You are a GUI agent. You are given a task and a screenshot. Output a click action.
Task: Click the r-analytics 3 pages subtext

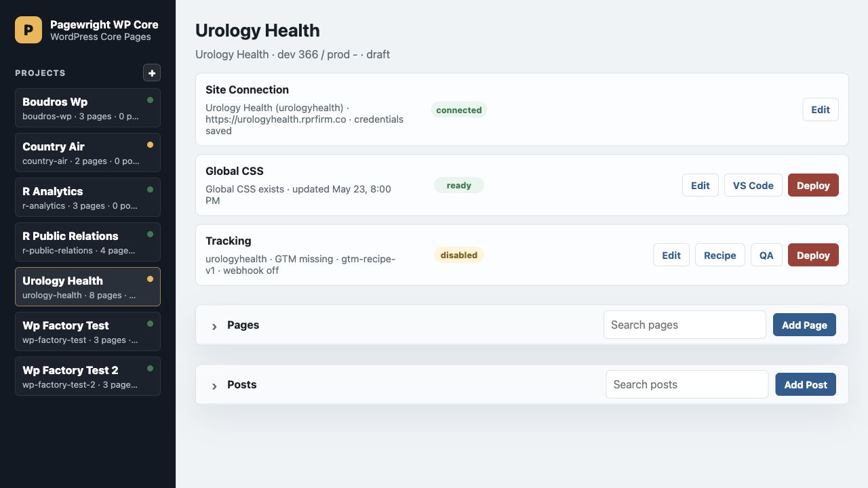click(80, 205)
